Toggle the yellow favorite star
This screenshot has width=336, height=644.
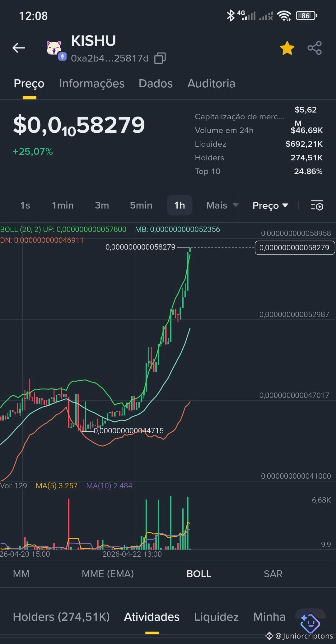click(287, 48)
